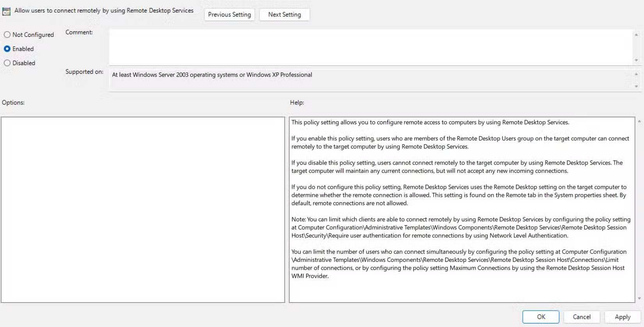Click the Help panel scroll down arrow

639,299
